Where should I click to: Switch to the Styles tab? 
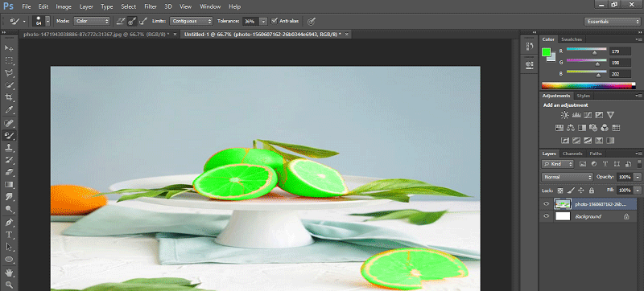(583, 96)
